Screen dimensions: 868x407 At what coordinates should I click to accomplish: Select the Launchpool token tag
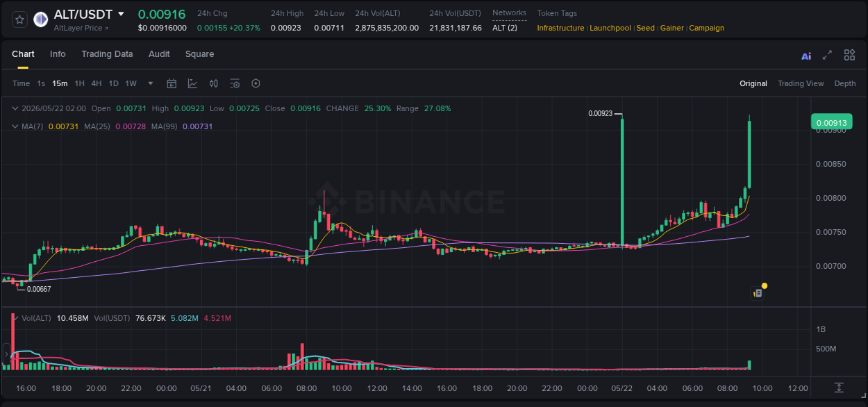[x=610, y=28]
